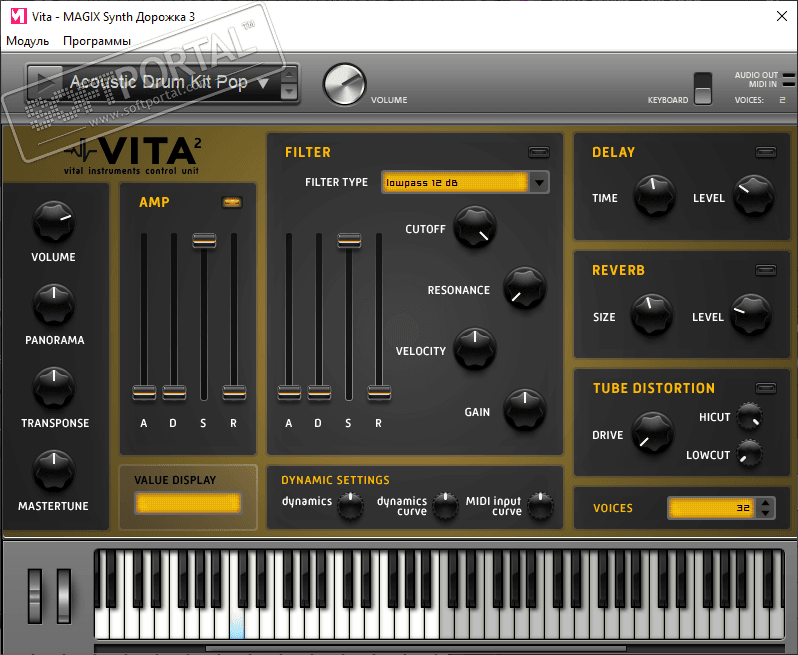Viewport: 798px width, 655px height.
Task: Toggle the FILTER section on/off LED
Action: coord(538,152)
